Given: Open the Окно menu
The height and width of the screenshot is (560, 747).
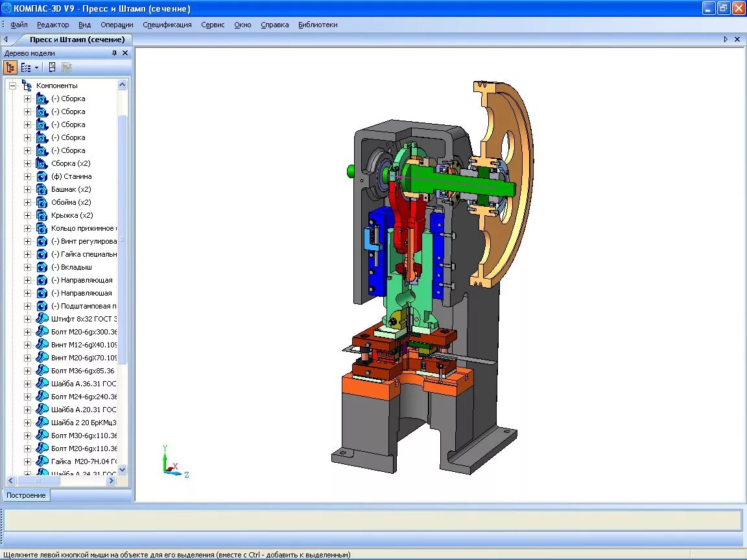Looking at the screenshot, I should click(x=243, y=25).
